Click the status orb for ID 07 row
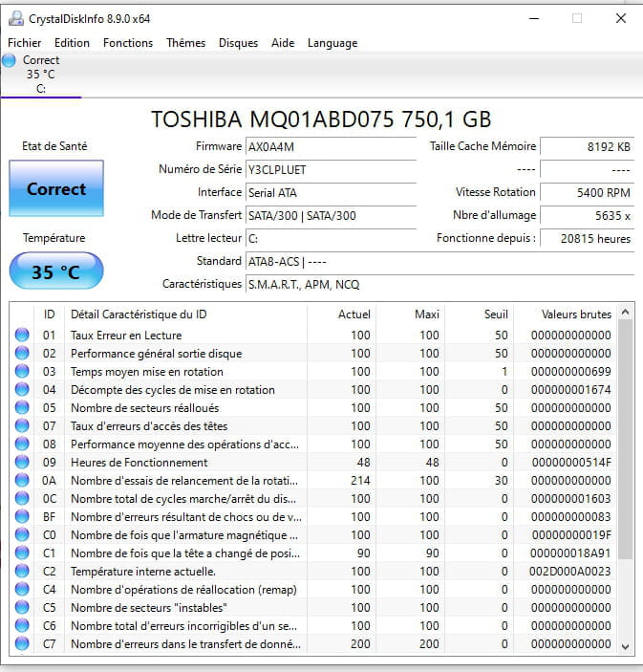643x672 pixels. pos(22,425)
